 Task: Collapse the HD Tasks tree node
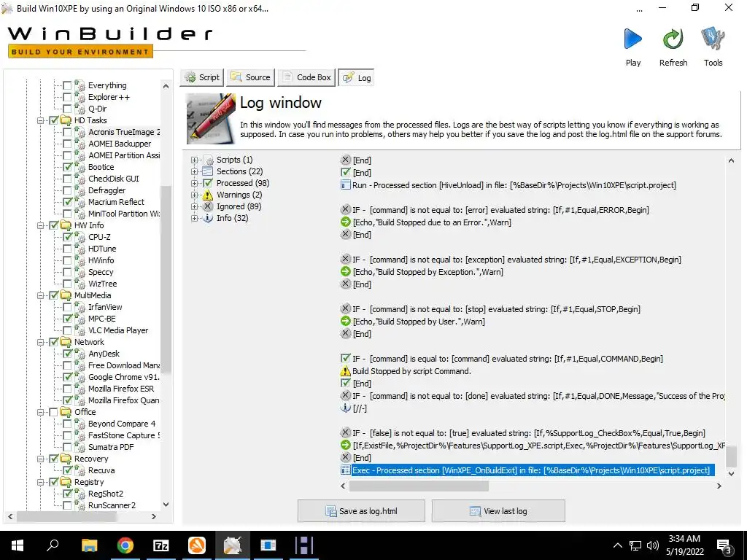[41, 120]
